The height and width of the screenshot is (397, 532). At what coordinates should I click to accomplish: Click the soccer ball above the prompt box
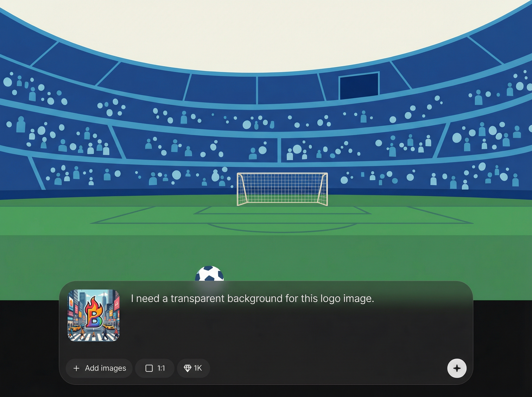[x=209, y=273]
